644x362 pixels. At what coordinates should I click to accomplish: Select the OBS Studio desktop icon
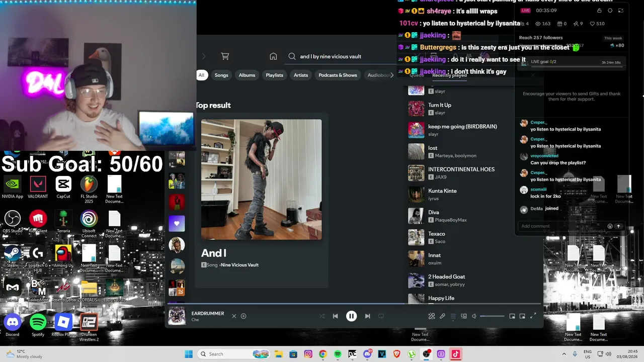pyautogui.click(x=13, y=222)
